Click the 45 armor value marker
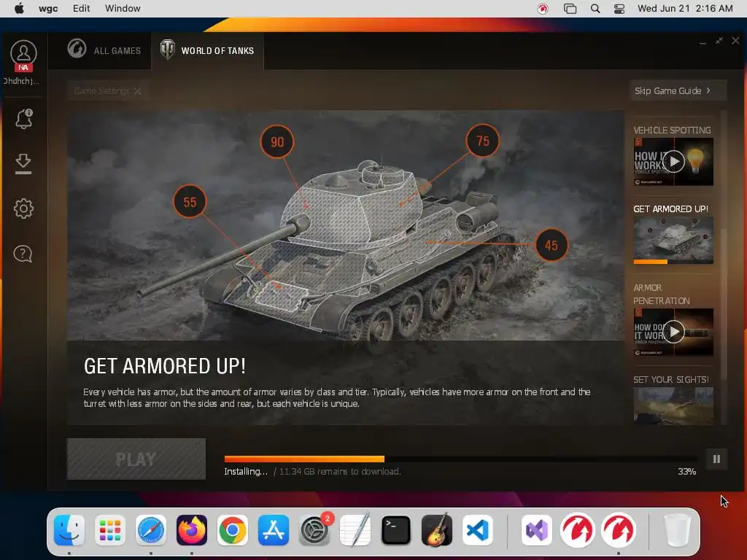 551,245
